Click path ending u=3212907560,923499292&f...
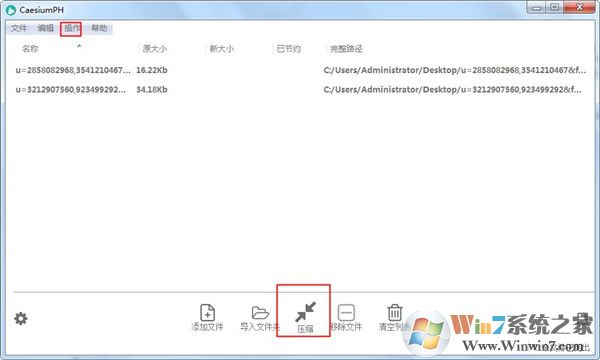The width and height of the screenshot is (600, 360). click(452, 90)
